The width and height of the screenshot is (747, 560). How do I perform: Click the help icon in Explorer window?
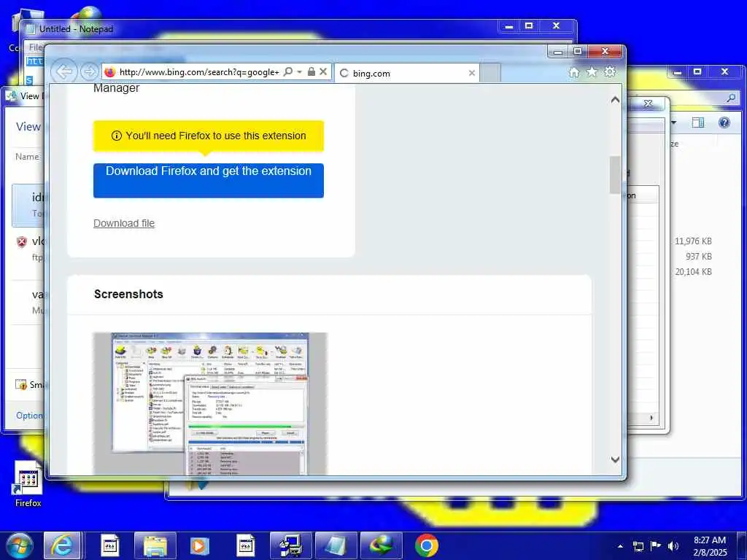pos(724,122)
